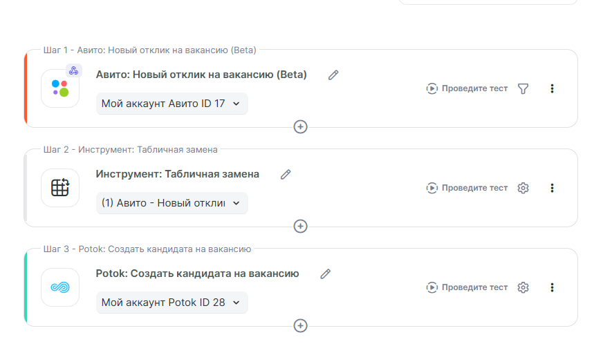Open the three-dot menu for the Potok step
Image resolution: width=612 pixels, height=364 pixels.
point(552,287)
